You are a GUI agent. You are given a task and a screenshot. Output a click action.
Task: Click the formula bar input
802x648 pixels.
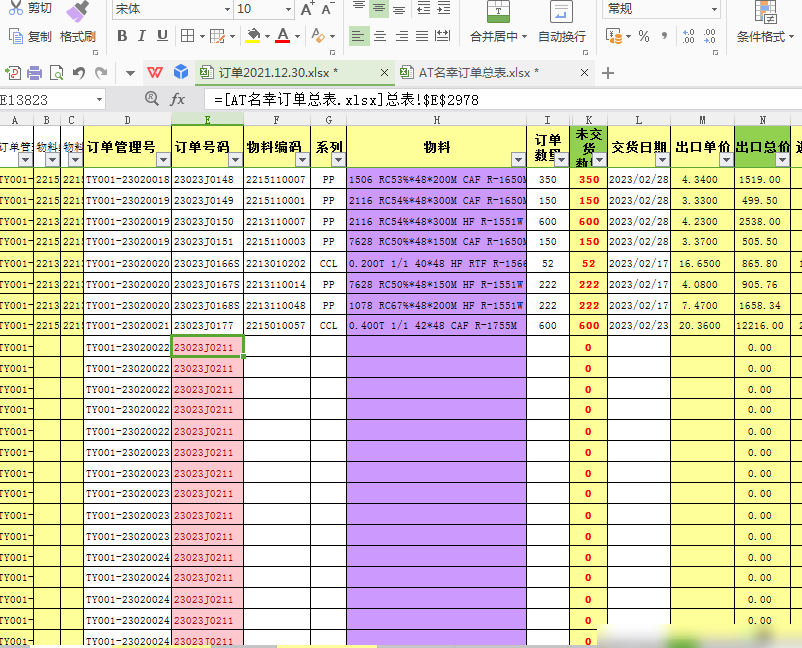[x=503, y=100]
